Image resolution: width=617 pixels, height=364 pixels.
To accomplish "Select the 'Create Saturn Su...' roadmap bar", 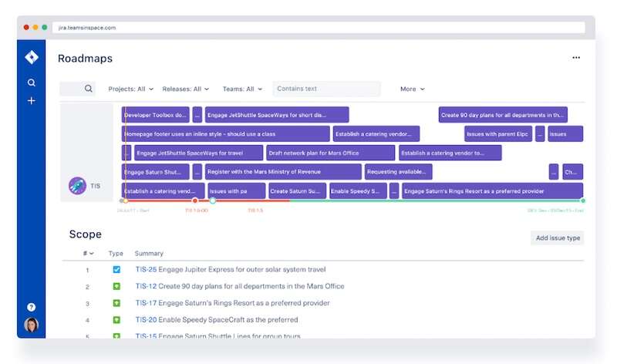I will tap(297, 190).
